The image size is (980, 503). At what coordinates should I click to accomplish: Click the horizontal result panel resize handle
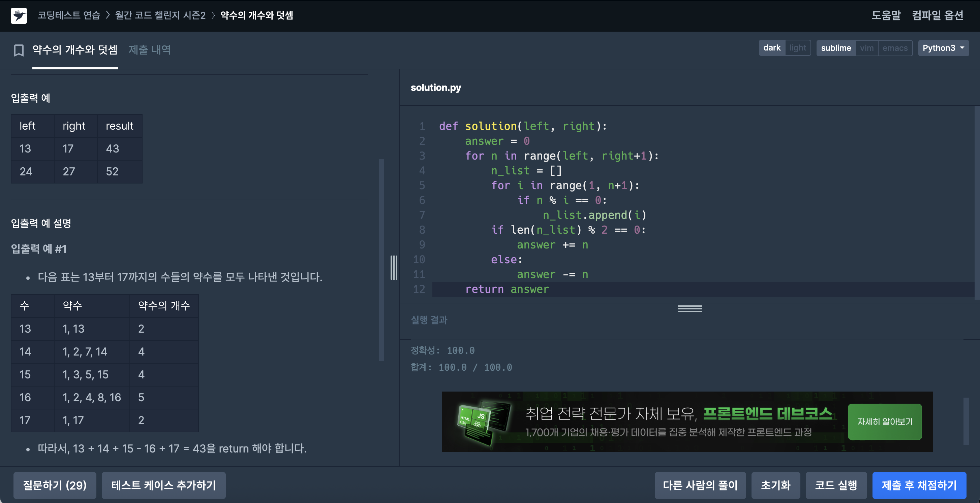[x=690, y=309]
